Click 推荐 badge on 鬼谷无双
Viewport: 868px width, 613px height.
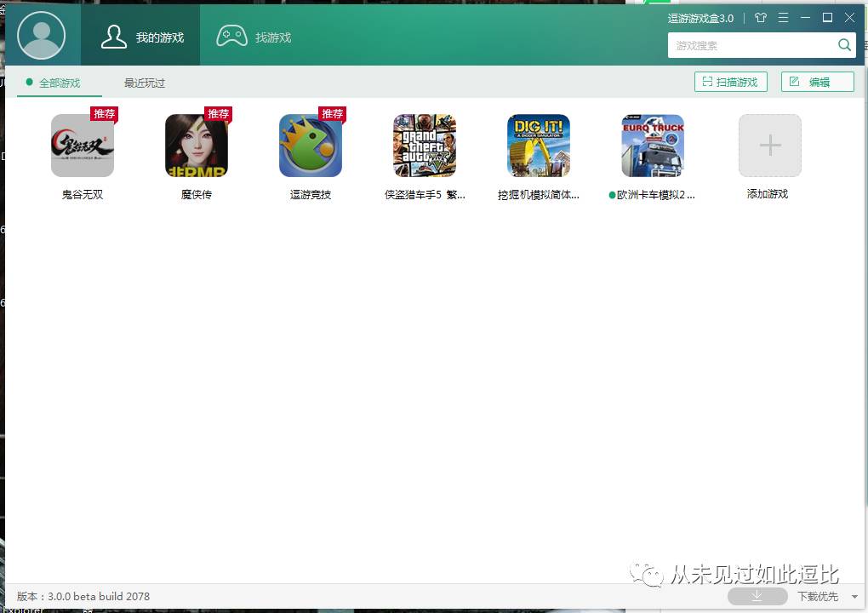(x=104, y=113)
